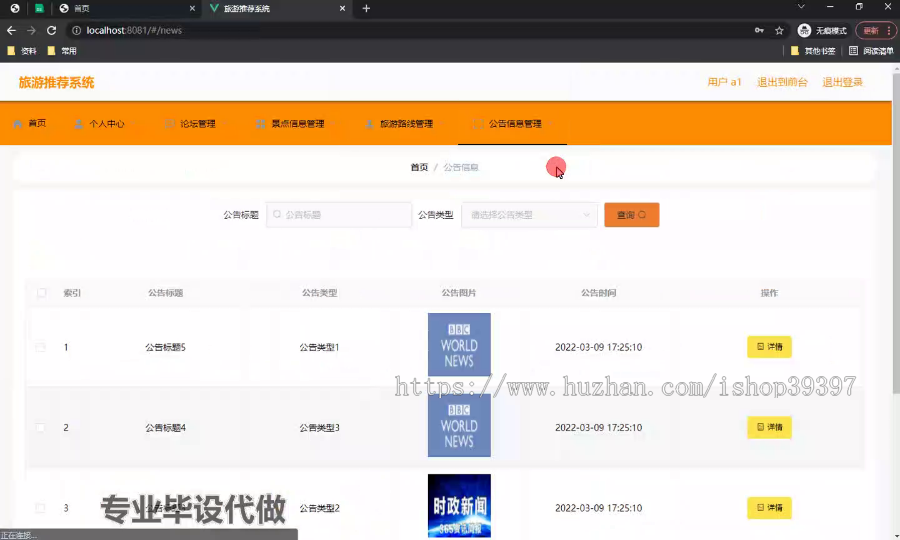The image size is (900, 540).
Task: Open the 阅读清单 reading list
Action: 871,51
